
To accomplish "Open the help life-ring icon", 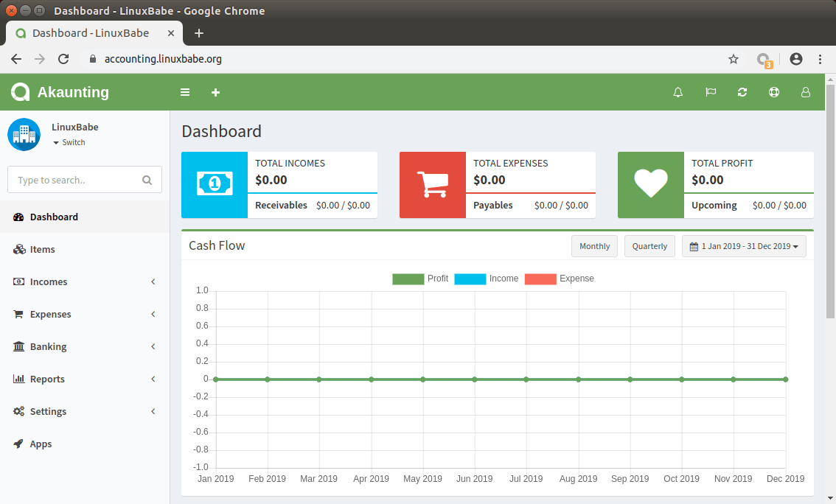I will [x=773, y=92].
